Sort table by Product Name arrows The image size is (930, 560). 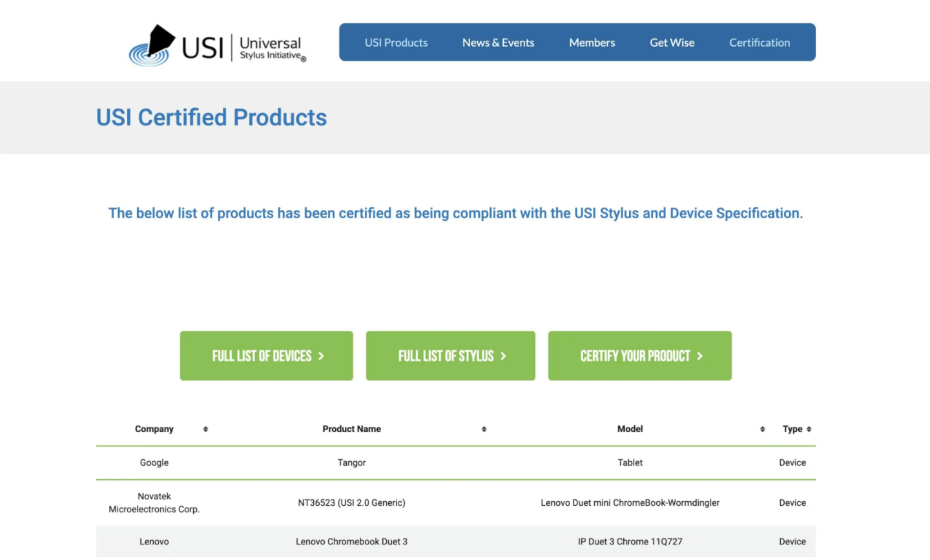484,430
